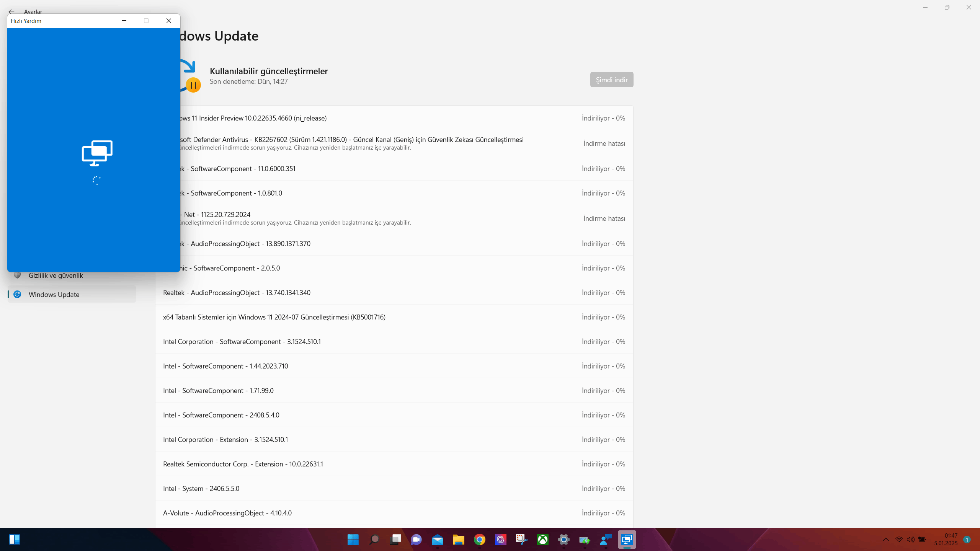This screenshot has width=980, height=551.
Task: Switch to Google Chrome in the taskbar
Action: tap(479, 540)
